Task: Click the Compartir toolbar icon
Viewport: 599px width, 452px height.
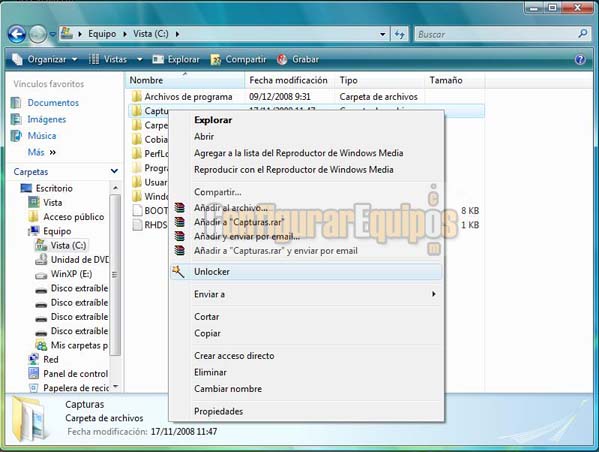Action: (216, 59)
